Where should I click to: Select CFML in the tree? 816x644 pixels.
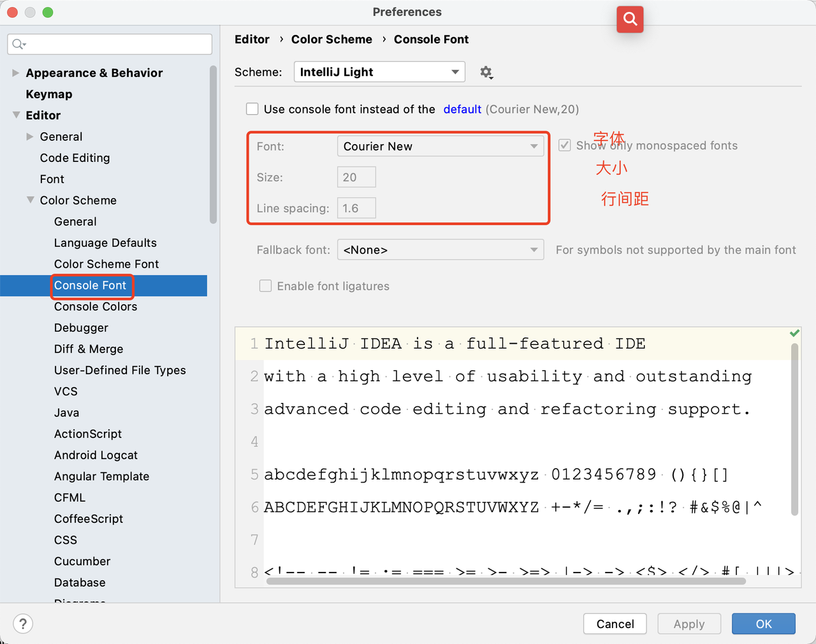click(69, 498)
